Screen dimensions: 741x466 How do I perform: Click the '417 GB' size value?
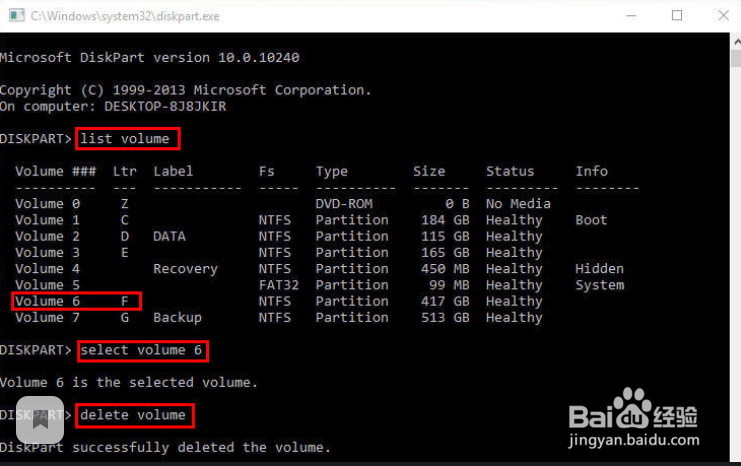click(445, 302)
